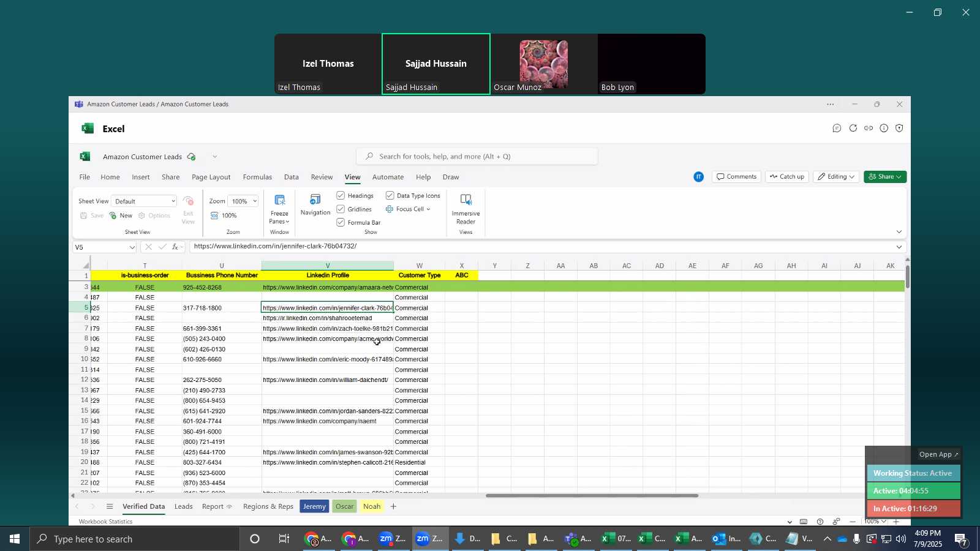Open the Formulas ribbon tab

click(x=257, y=178)
